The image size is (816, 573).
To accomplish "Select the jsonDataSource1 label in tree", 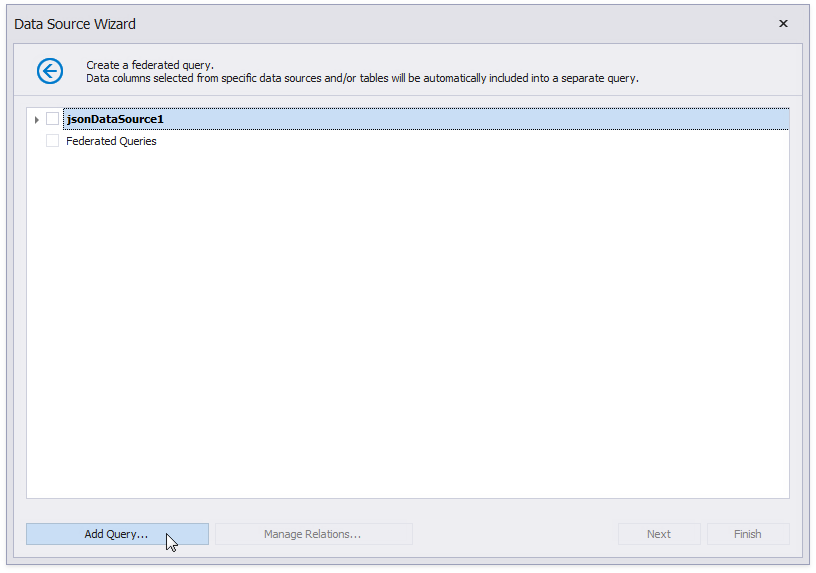I will (x=114, y=119).
